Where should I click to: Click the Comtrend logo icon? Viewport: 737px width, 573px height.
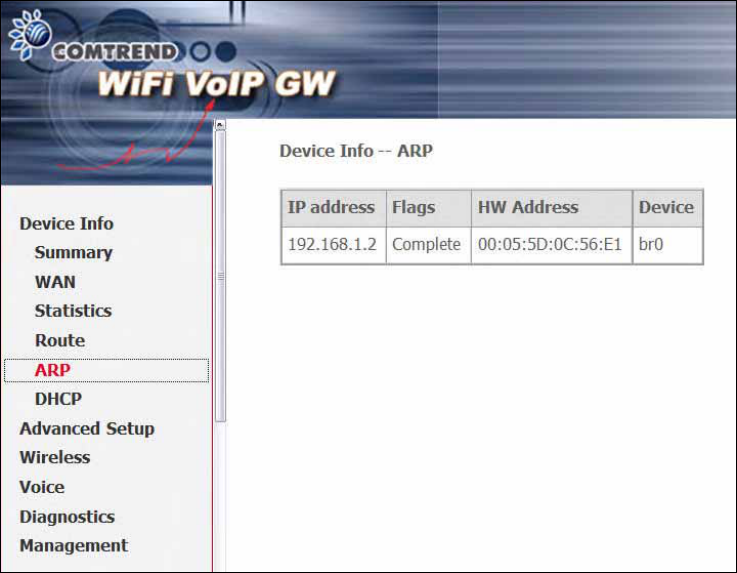30,35
